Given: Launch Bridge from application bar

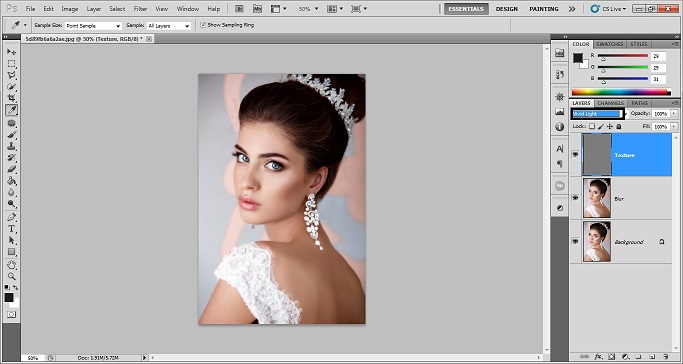Looking at the screenshot, I should coord(239,9).
